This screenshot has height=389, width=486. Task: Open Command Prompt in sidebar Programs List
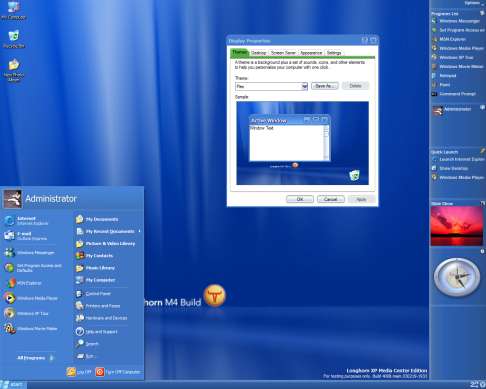(x=455, y=94)
